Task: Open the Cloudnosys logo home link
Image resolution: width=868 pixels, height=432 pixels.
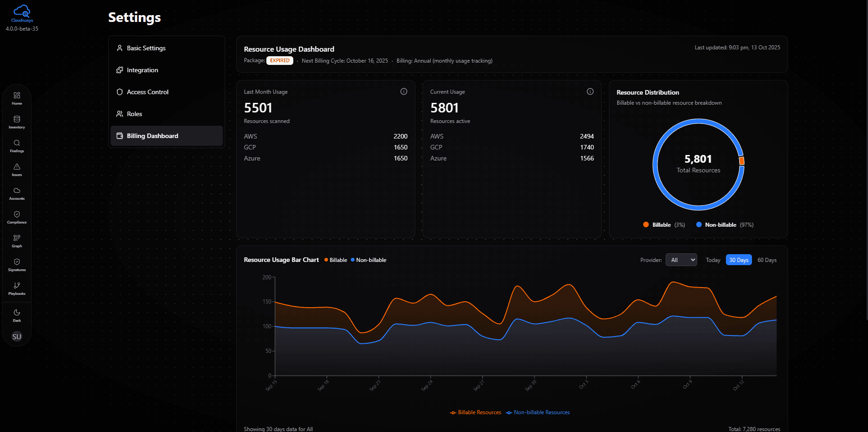Action: pyautogui.click(x=22, y=14)
